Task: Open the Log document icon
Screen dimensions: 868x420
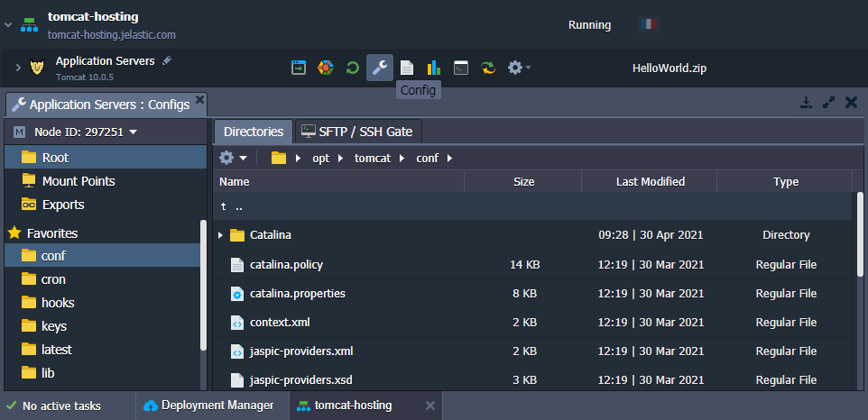Action: [x=407, y=68]
